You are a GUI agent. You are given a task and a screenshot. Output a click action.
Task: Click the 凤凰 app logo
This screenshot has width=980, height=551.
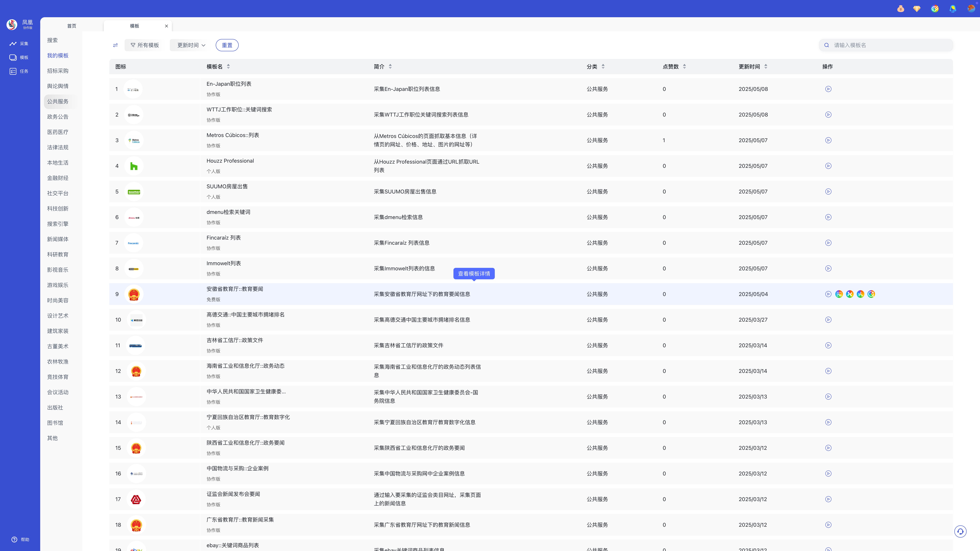point(12,25)
